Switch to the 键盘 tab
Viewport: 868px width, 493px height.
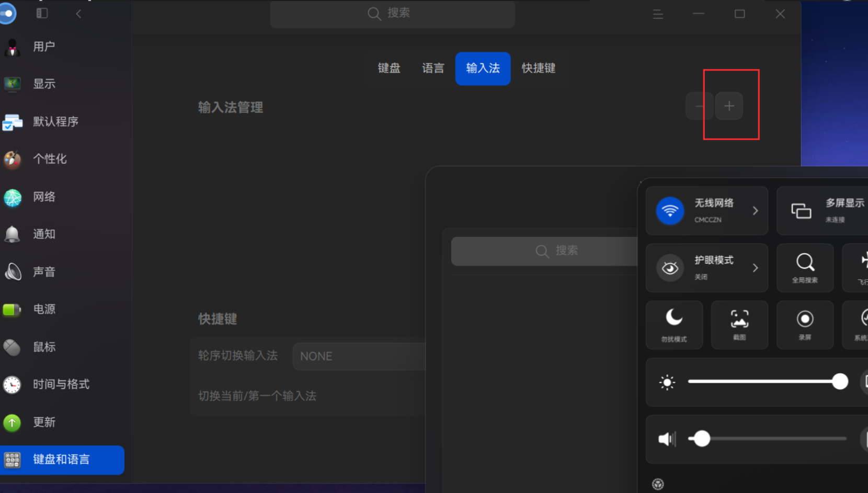pyautogui.click(x=389, y=68)
